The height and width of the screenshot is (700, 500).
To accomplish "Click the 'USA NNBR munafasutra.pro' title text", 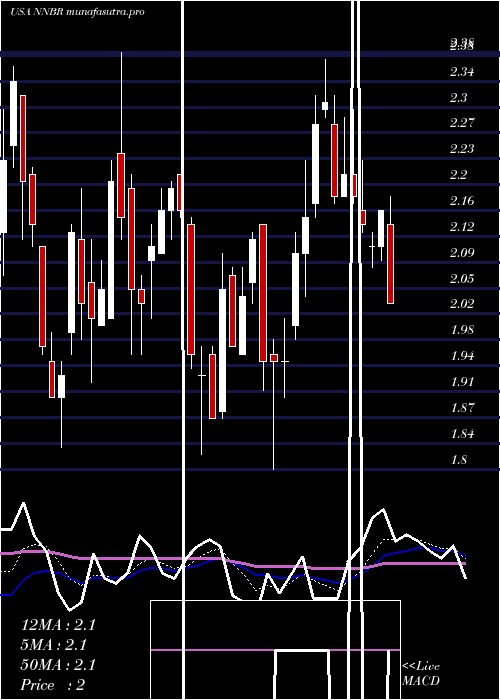I will (x=77, y=12).
